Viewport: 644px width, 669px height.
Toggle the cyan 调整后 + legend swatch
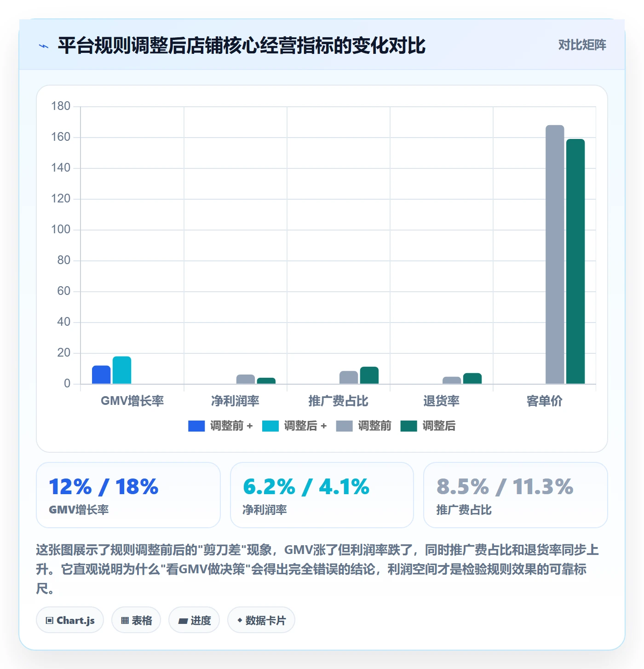pyautogui.click(x=270, y=426)
